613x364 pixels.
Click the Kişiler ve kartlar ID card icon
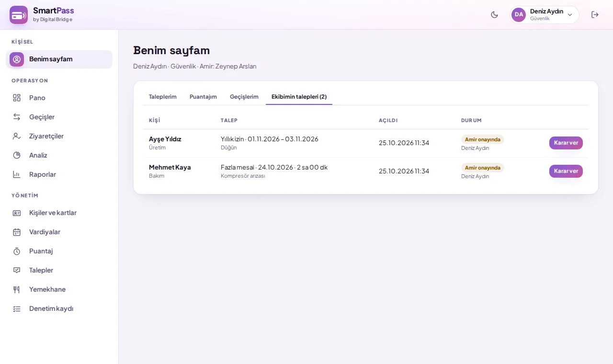[17, 213]
